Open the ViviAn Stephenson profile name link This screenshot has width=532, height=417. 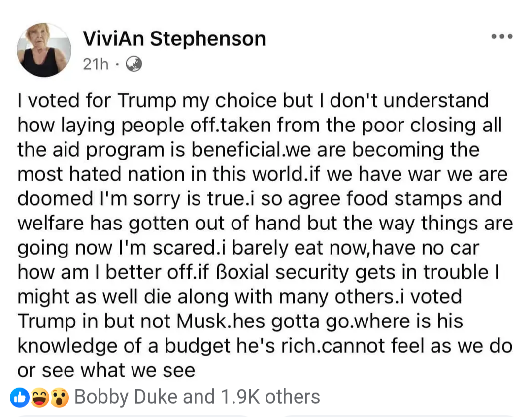coord(174,39)
